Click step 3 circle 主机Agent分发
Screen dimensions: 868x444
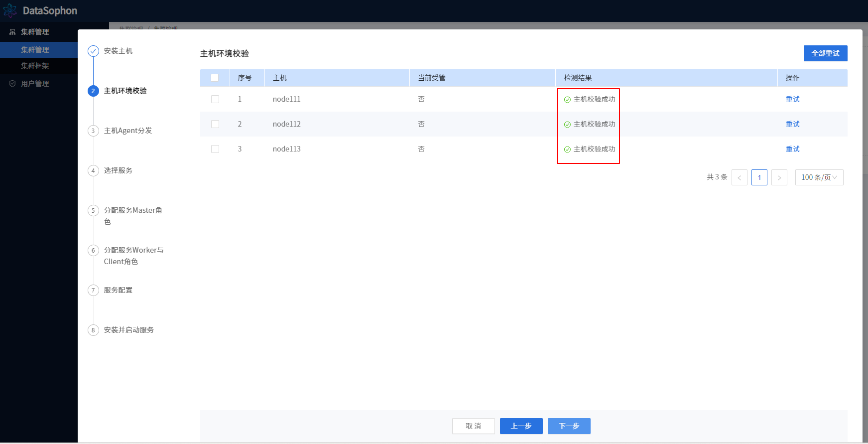click(93, 131)
